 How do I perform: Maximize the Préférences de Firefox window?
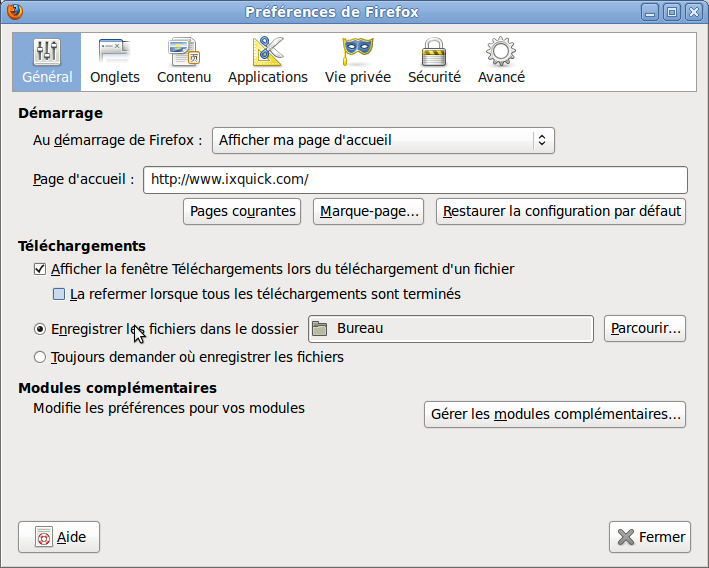click(672, 12)
